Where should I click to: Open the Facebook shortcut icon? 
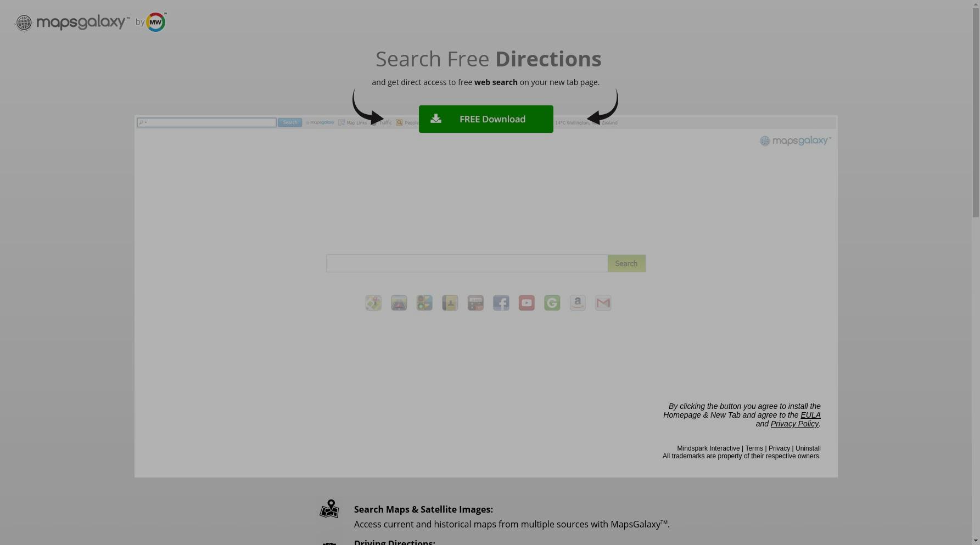tap(501, 303)
